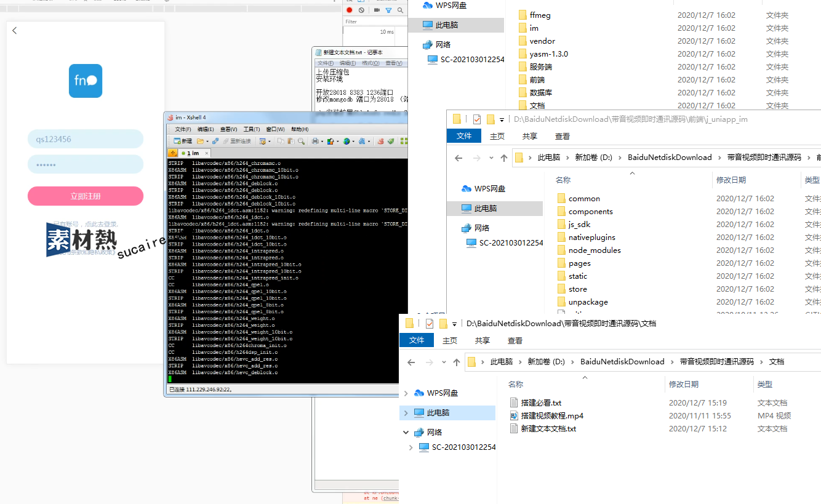This screenshot has width=821, height=504.
Task: Open the 格式(O) menu in Notepad
Action: [370, 63]
